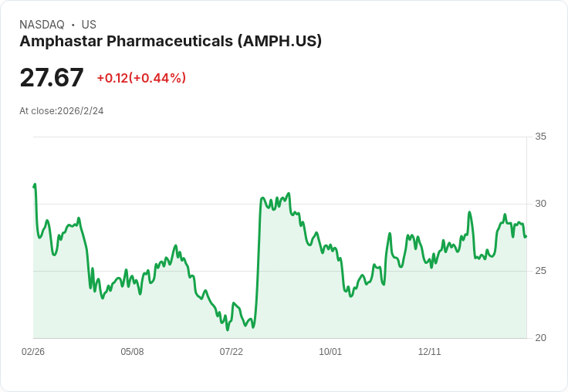This screenshot has width=568, height=392.
Task: Click the US market label
Action: (x=89, y=25)
